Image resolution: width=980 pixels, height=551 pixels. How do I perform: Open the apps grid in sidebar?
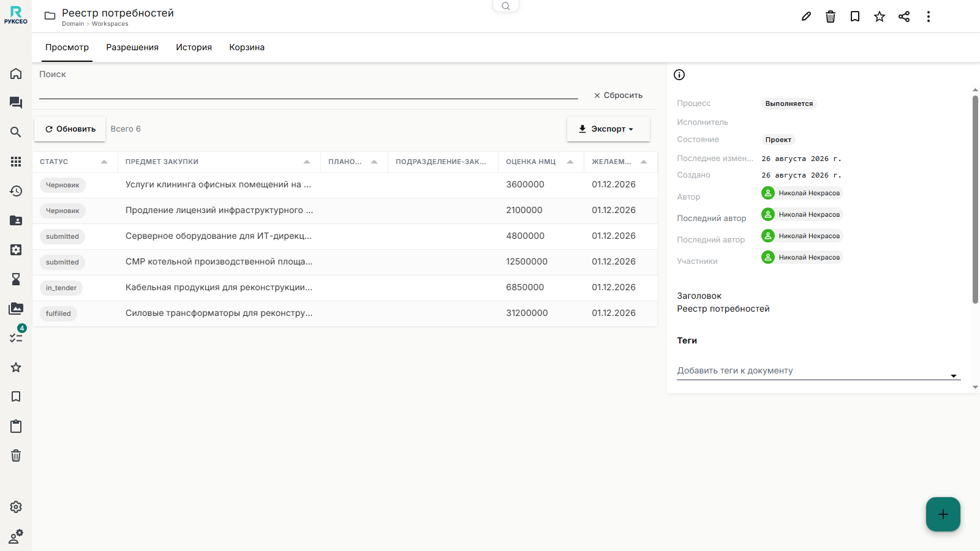[16, 162]
